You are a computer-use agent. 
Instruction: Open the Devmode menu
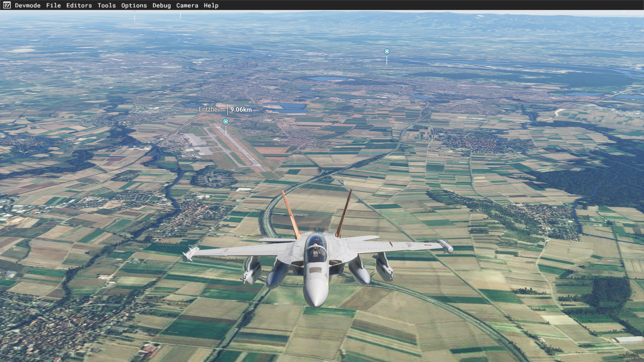[x=28, y=5]
